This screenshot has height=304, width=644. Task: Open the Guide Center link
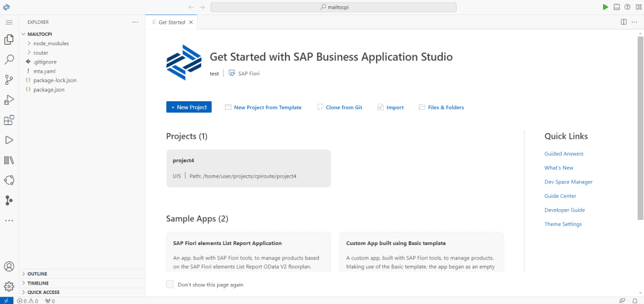coord(560,196)
